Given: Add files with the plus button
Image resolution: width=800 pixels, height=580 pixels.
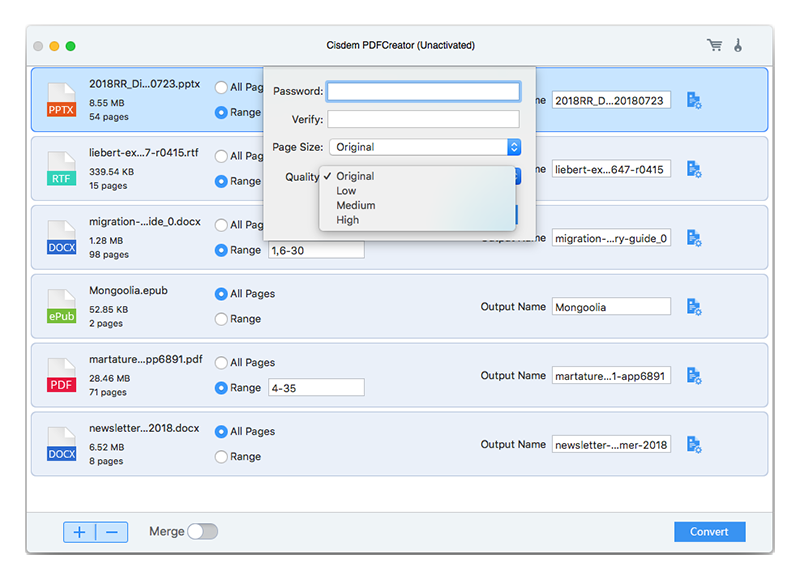Looking at the screenshot, I should pos(80,532).
